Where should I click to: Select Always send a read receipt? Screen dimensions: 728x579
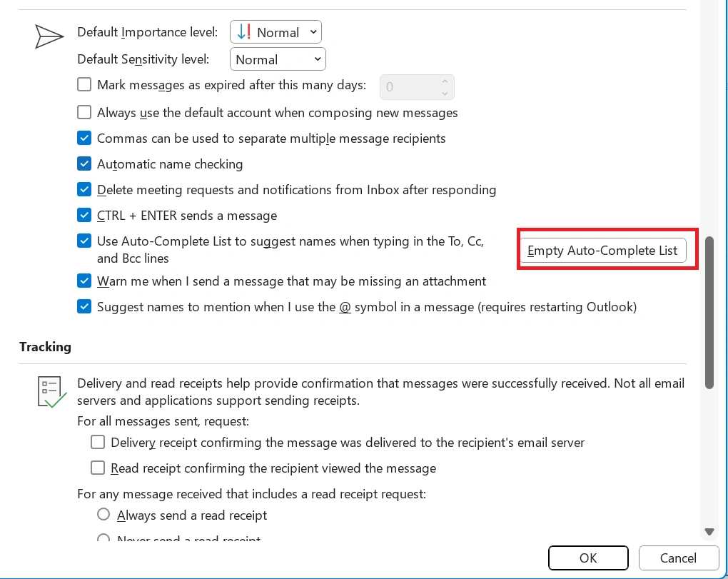[x=103, y=515]
